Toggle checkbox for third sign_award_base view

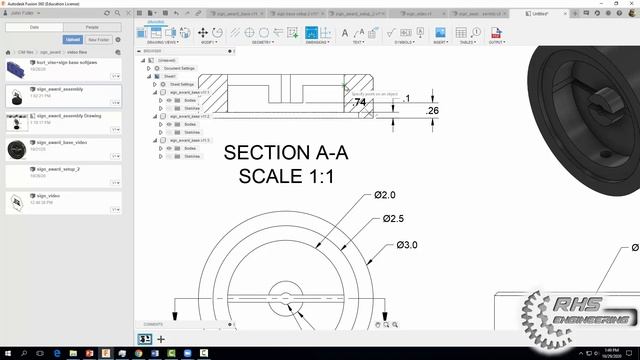[x=163, y=140]
